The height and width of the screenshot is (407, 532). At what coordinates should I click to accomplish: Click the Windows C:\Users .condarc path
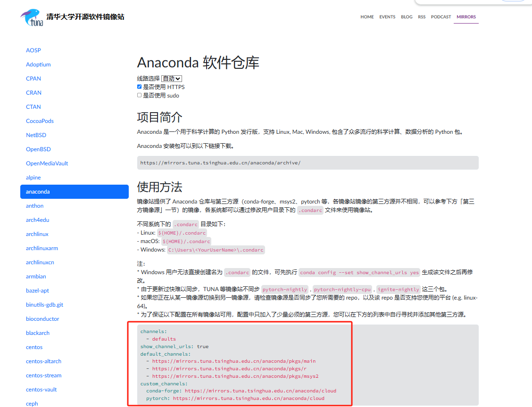pyautogui.click(x=216, y=250)
